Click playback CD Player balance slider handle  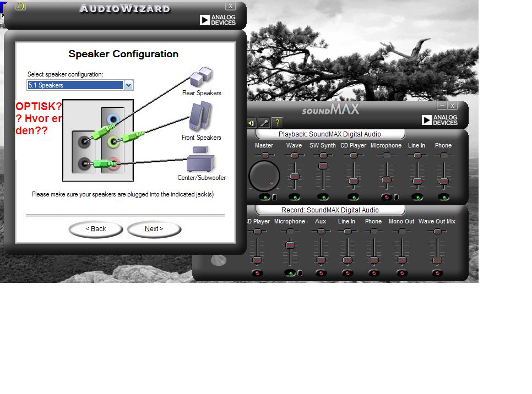coord(354,155)
